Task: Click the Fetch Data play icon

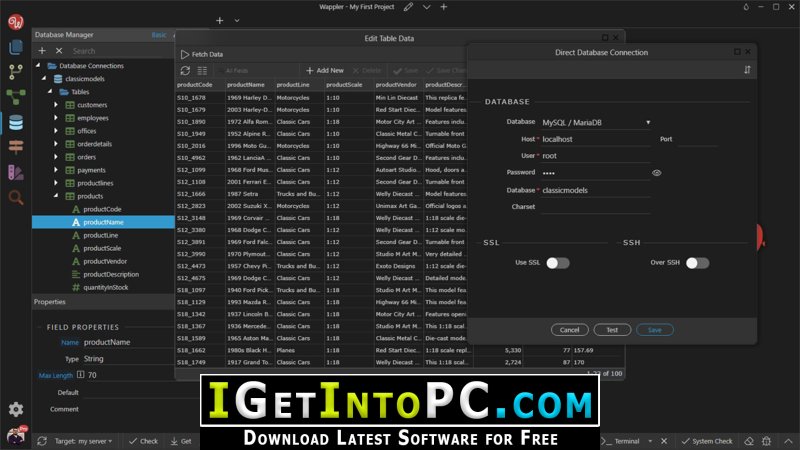Action: coord(185,54)
